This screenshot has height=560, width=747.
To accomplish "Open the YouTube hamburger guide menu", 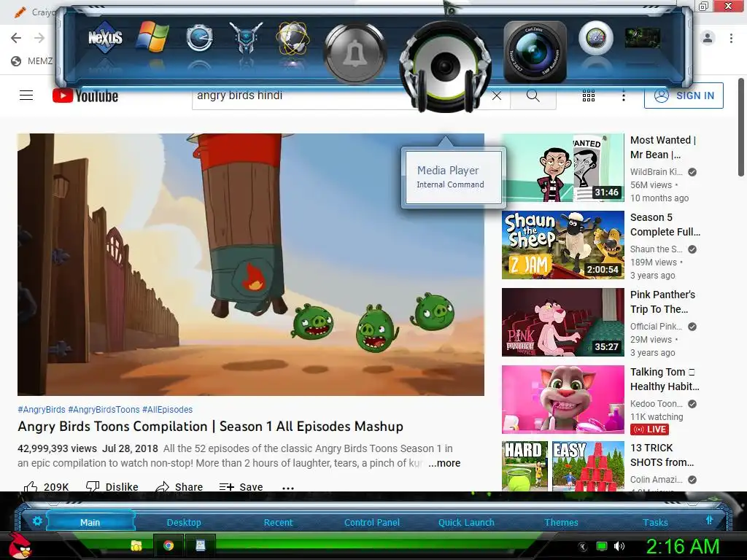I will point(26,96).
